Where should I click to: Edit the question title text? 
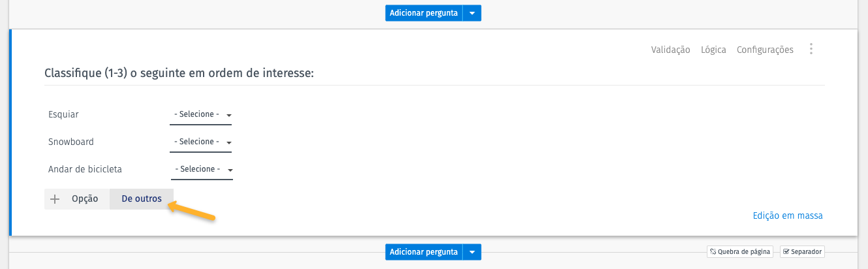(179, 74)
